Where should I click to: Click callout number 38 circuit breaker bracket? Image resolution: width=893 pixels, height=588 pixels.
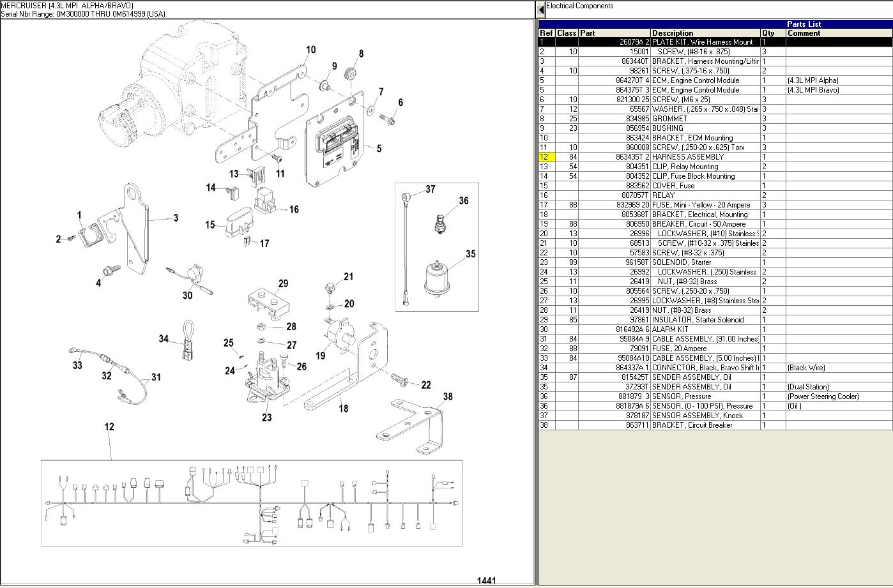click(448, 396)
